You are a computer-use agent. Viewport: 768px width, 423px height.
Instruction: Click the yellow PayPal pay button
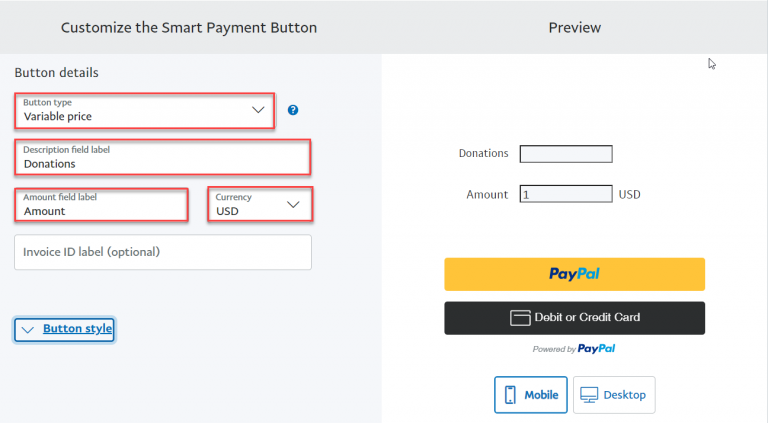pos(575,274)
